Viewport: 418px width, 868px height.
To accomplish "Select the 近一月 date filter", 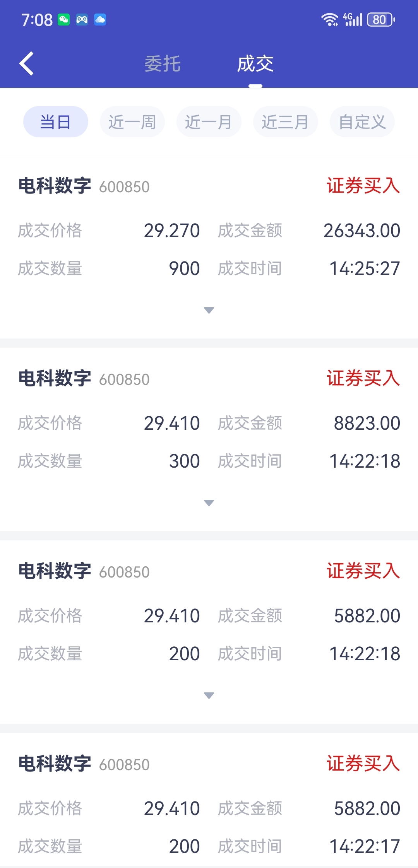I will 209,122.
